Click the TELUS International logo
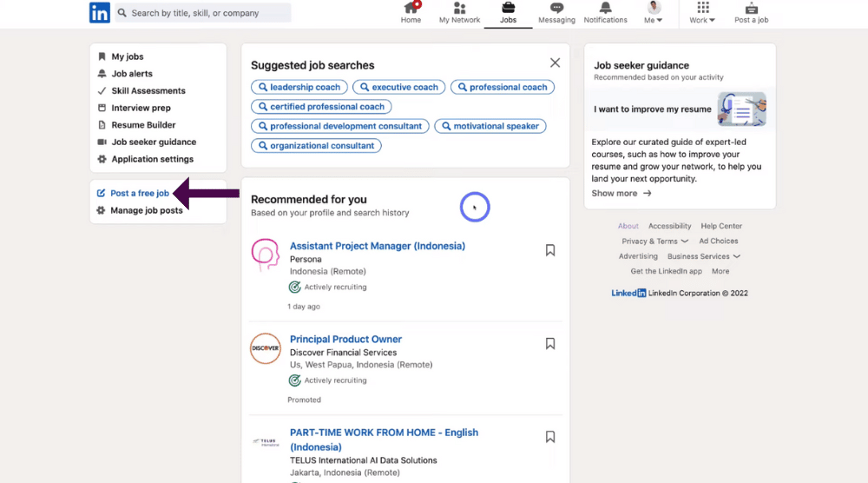This screenshot has height=483, width=868. click(x=266, y=442)
